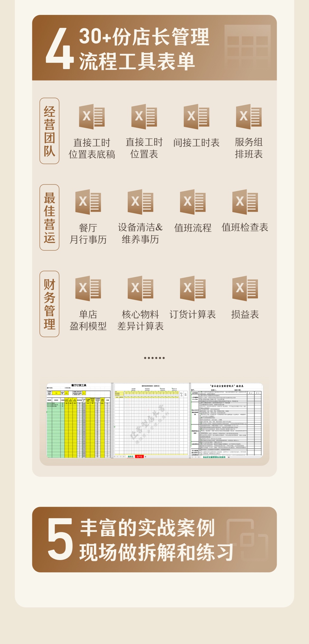This screenshot has height=644, width=309.
Task: Click the 值班流程 label
Action: tap(193, 228)
